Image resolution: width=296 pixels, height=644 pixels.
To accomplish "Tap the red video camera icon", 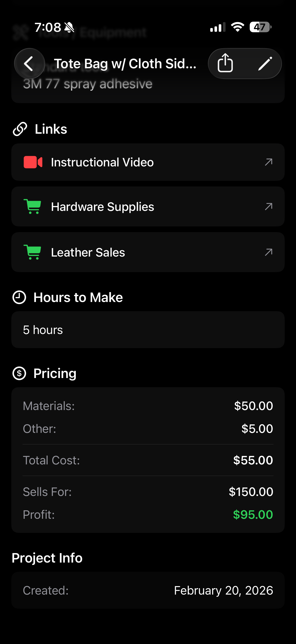I will tap(33, 162).
